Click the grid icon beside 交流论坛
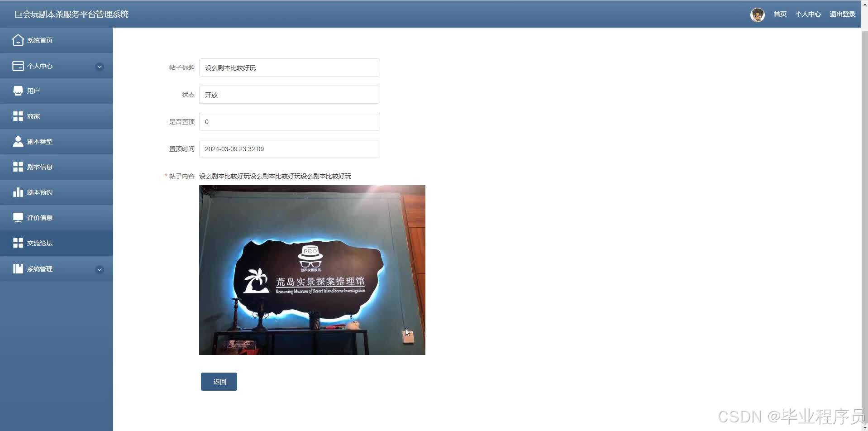Image resolution: width=868 pixels, height=431 pixels. (x=18, y=243)
